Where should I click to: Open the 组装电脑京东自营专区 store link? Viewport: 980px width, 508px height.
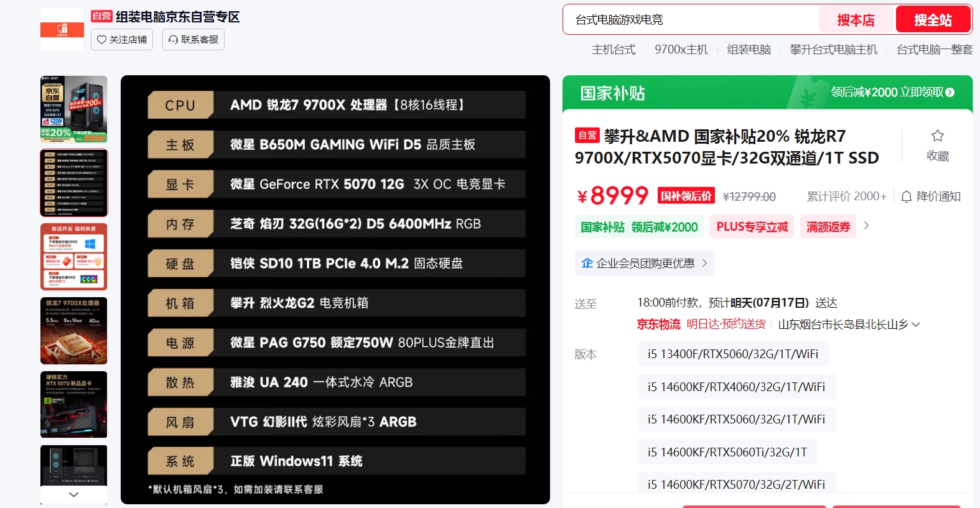[x=177, y=17]
